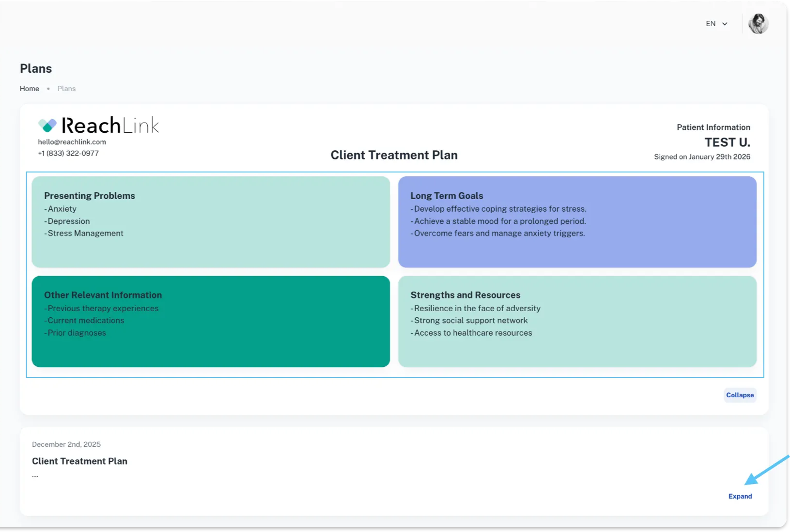The width and height of the screenshot is (791, 532).
Task: Expand the December 2nd treatment plan
Action: click(x=740, y=496)
